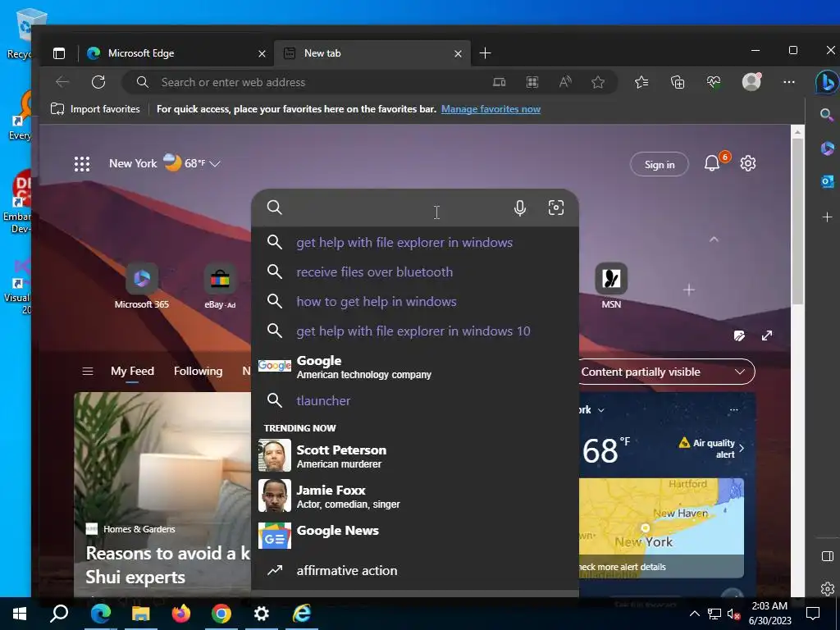Open a new tab with plus button
This screenshot has width=840, height=630.
click(485, 53)
